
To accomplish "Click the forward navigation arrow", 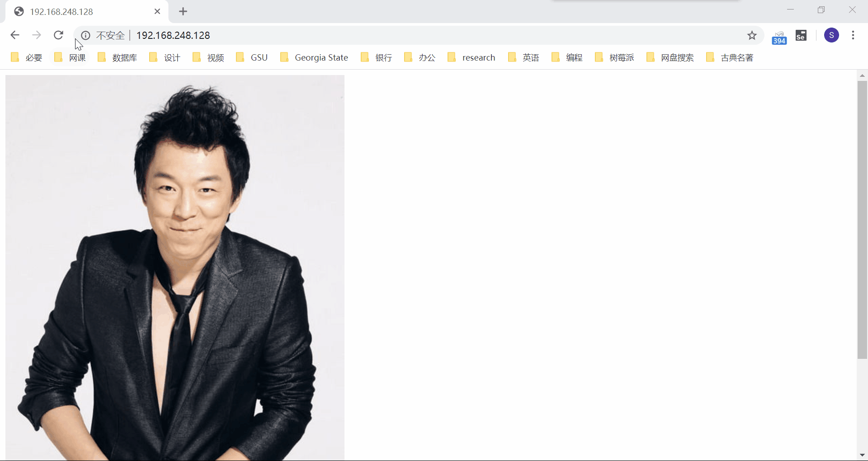I will point(37,35).
